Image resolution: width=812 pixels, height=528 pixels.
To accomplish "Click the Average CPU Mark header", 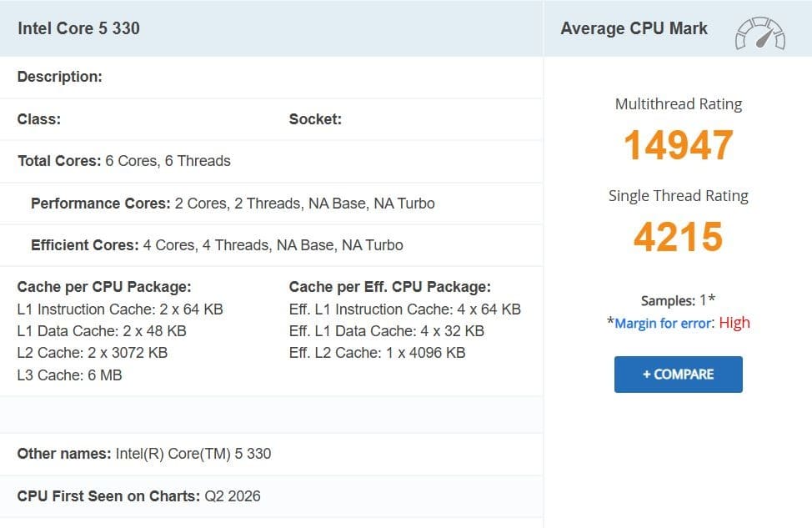I will (634, 28).
